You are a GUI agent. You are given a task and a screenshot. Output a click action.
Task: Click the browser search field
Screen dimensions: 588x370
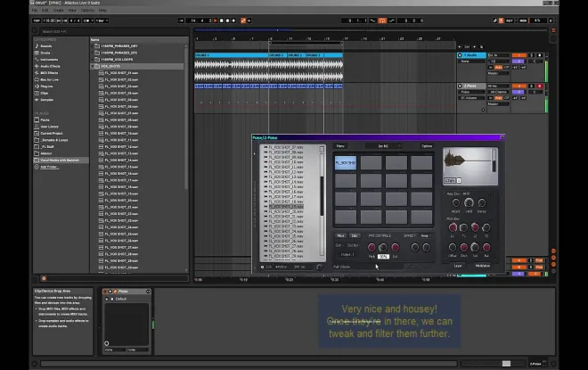112,31
